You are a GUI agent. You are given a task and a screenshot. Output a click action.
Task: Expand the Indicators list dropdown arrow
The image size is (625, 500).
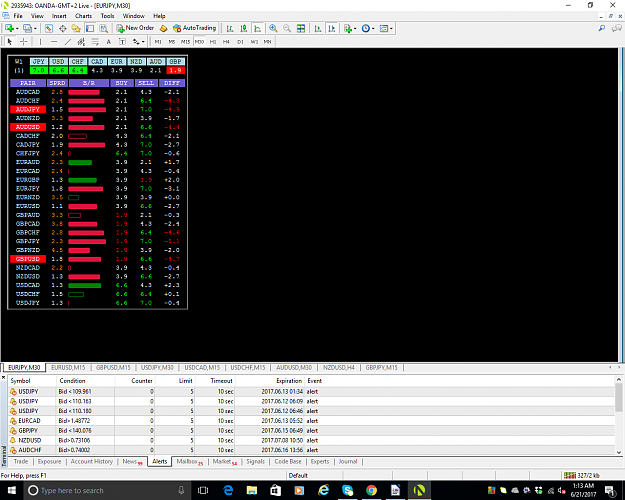coord(355,29)
